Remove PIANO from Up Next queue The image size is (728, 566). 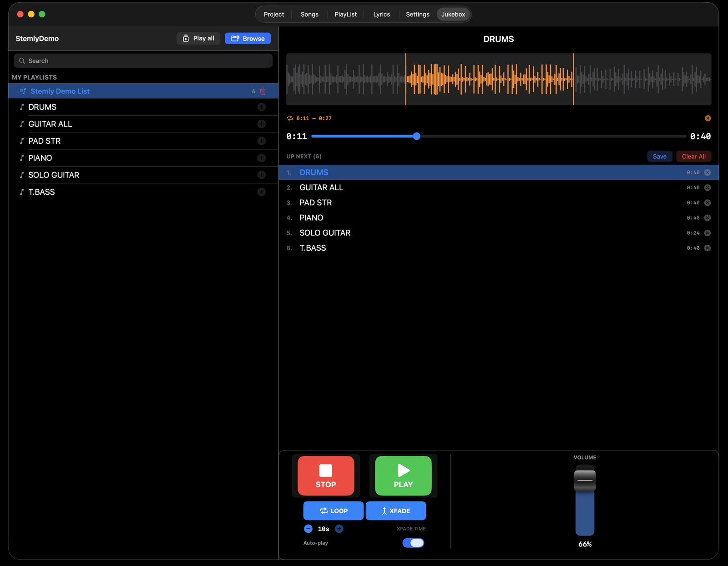pos(708,217)
